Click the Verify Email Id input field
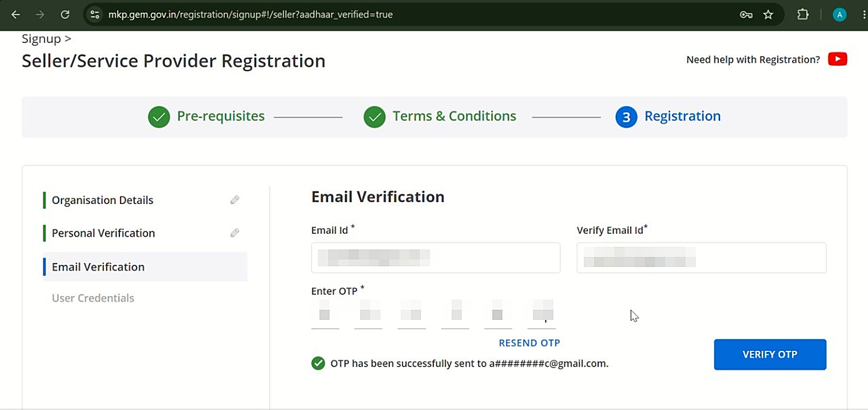This screenshot has height=410, width=868. (x=701, y=258)
